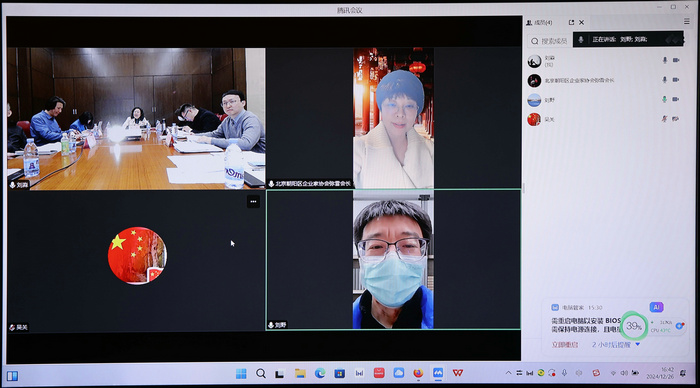Open Tencent Meeting from the taskbar
This screenshot has width=700, height=388.
[x=438, y=373]
